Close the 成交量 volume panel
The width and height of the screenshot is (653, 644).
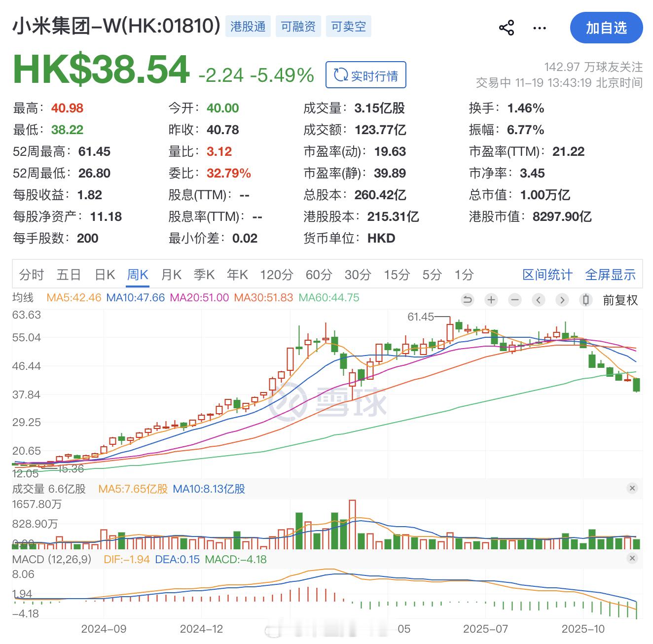(632, 488)
